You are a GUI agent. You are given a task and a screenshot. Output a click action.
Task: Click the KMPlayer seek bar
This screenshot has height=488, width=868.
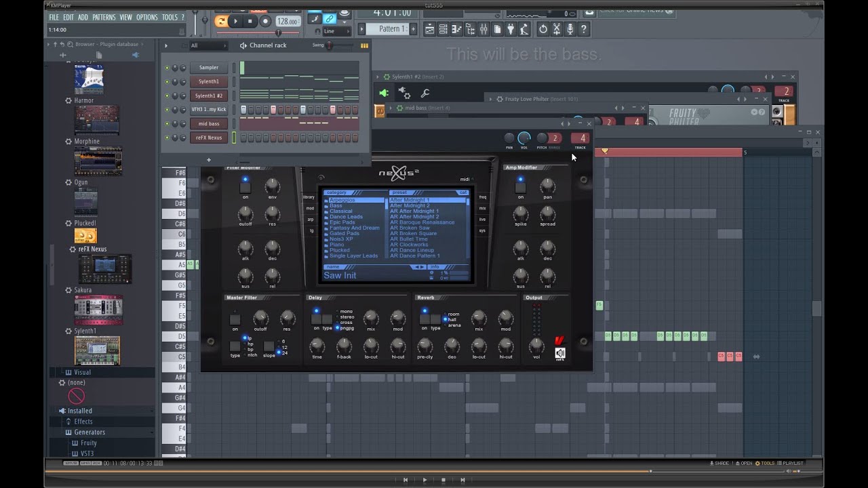click(434, 471)
